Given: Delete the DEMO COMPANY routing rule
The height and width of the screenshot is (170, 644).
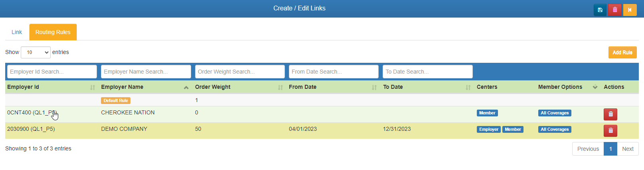Looking at the screenshot, I should coord(610,130).
